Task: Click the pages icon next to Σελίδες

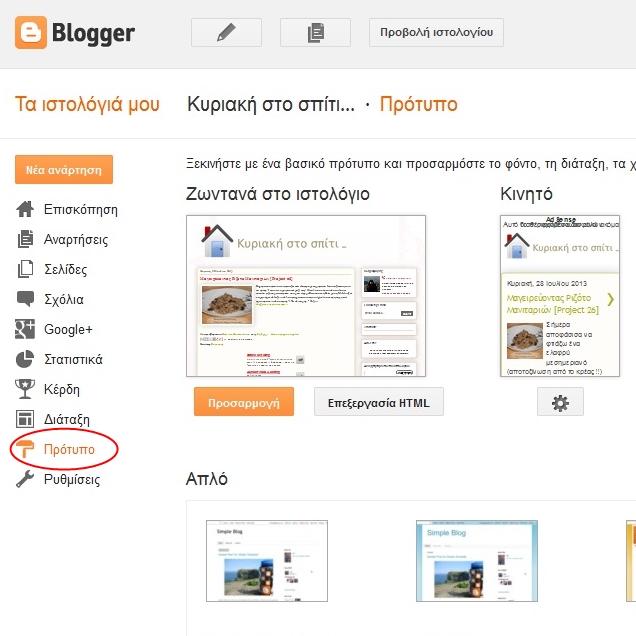Action: (25, 269)
